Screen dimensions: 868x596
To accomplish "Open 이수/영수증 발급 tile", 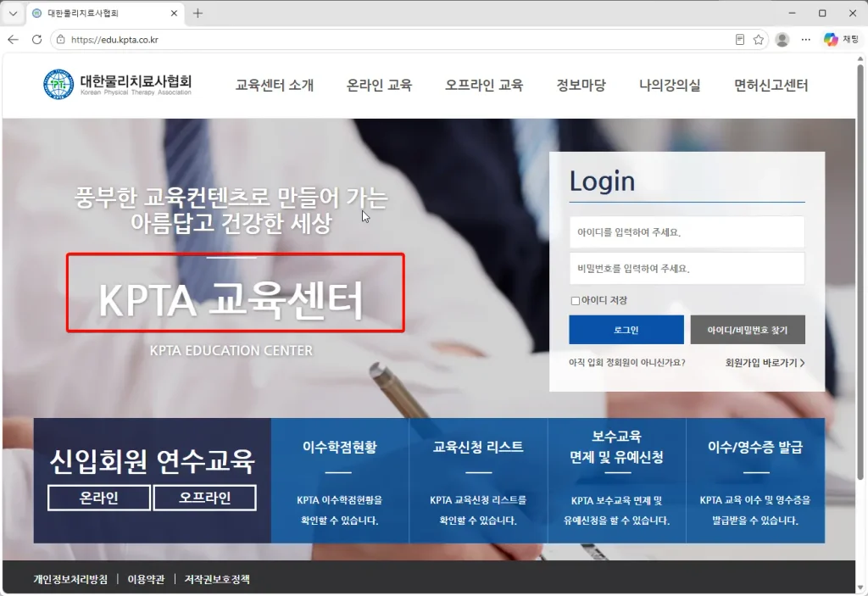I will click(x=755, y=481).
